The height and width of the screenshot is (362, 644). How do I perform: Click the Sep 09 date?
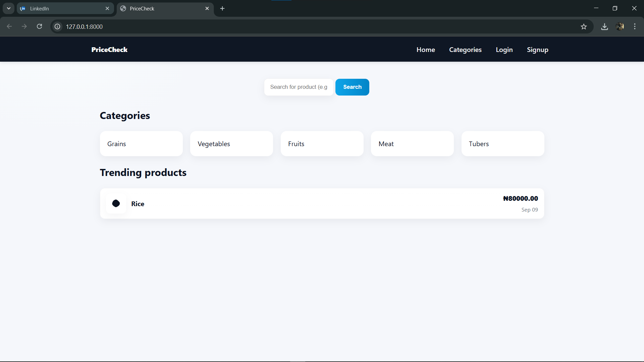(x=530, y=210)
